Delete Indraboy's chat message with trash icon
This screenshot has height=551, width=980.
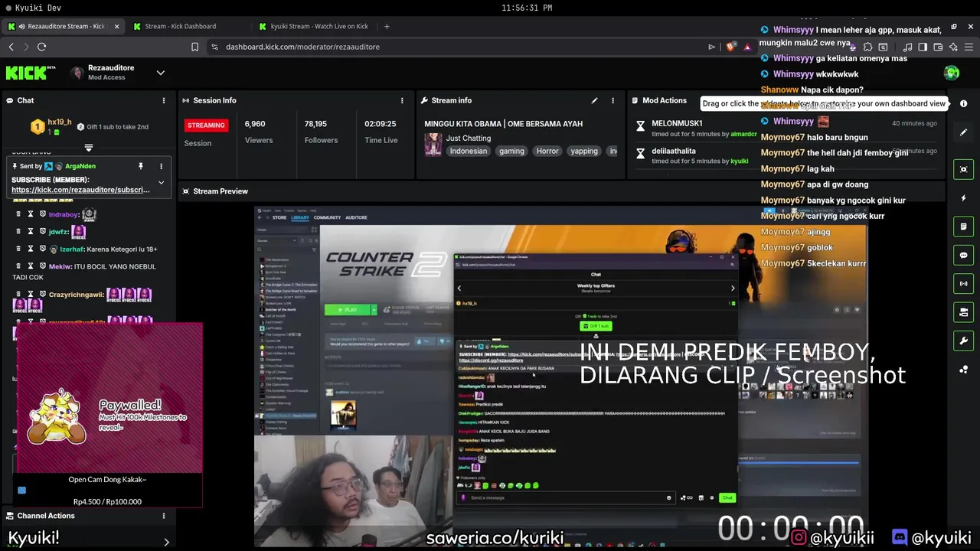pyautogui.click(x=18, y=214)
